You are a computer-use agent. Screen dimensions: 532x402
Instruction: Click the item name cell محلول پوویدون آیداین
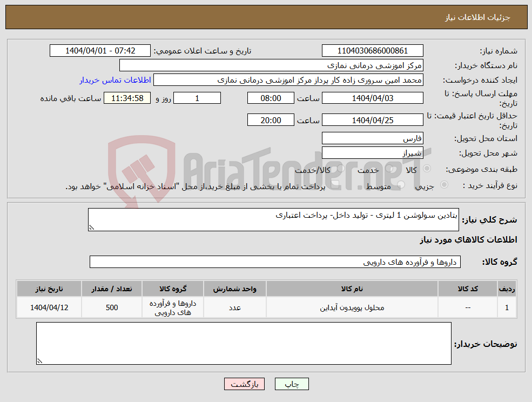[x=352, y=307]
